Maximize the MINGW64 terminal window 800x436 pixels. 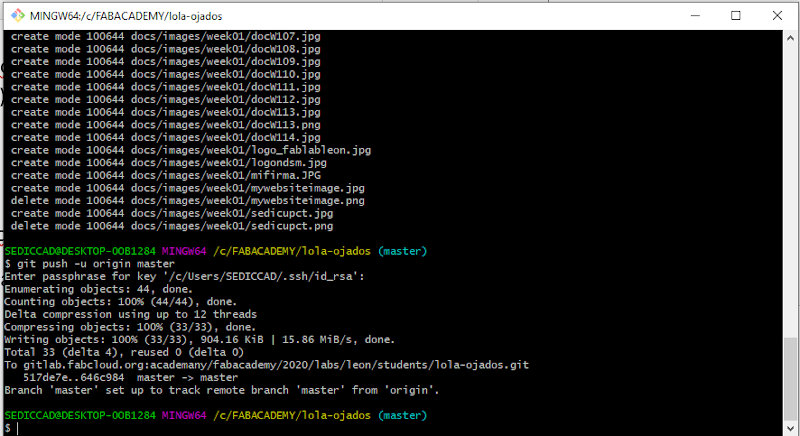tap(736, 16)
